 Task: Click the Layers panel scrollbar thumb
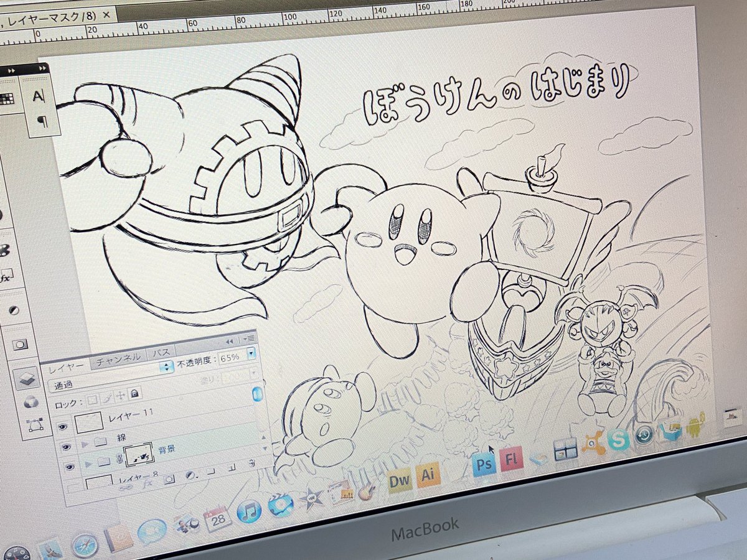pyautogui.click(x=257, y=393)
